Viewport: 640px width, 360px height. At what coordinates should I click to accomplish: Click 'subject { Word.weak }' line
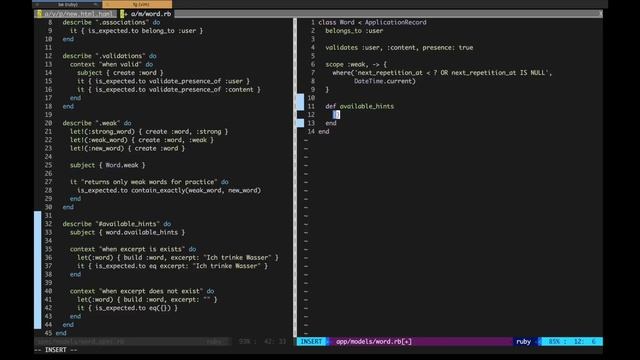(108, 165)
